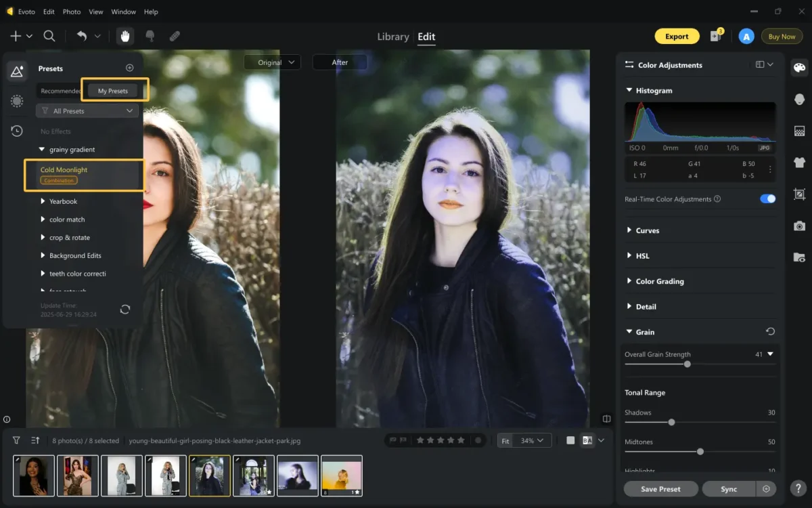Click the Buy Now button
The width and height of the screenshot is (812, 508).
(x=782, y=37)
